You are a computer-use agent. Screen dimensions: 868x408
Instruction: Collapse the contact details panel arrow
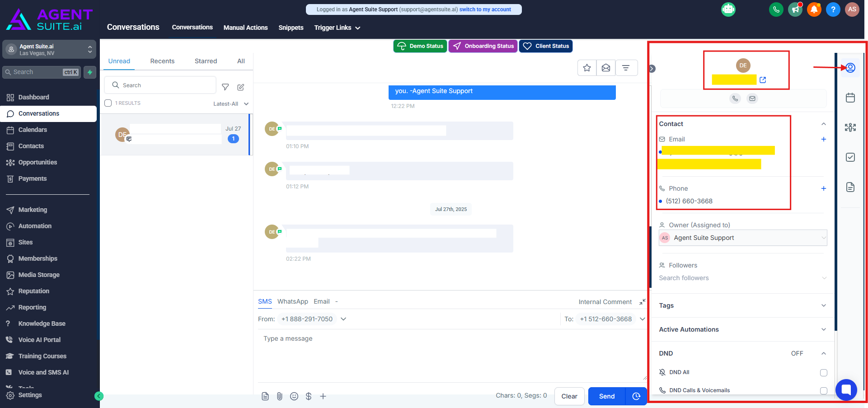(x=652, y=69)
